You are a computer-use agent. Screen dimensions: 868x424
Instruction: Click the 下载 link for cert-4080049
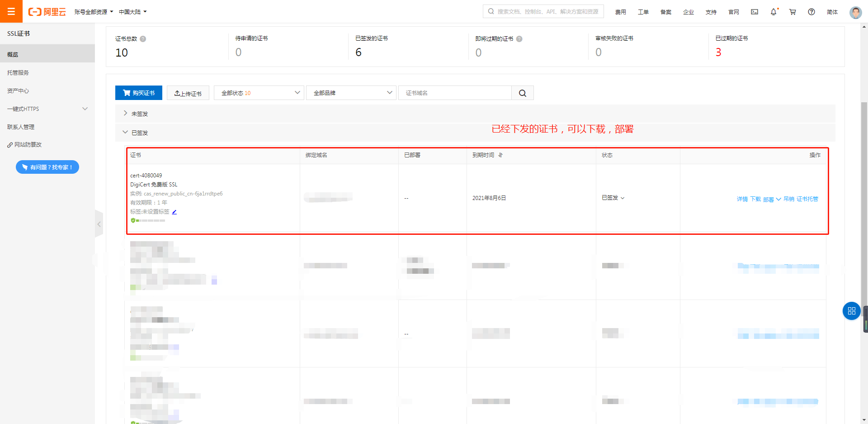(755, 199)
